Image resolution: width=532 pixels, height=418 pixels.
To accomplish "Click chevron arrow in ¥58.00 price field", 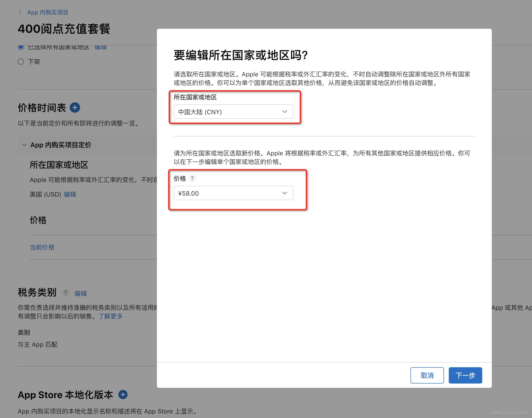I will pos(284,193).
